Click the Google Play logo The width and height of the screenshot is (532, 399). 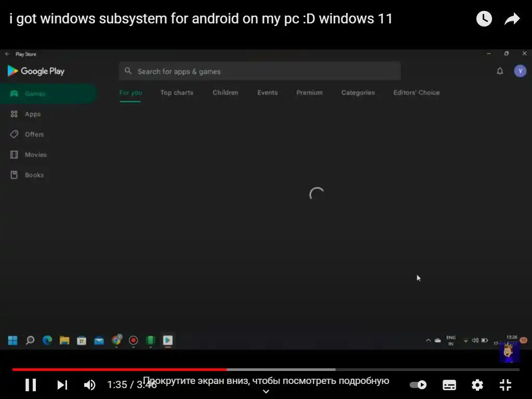coord(36,71)
